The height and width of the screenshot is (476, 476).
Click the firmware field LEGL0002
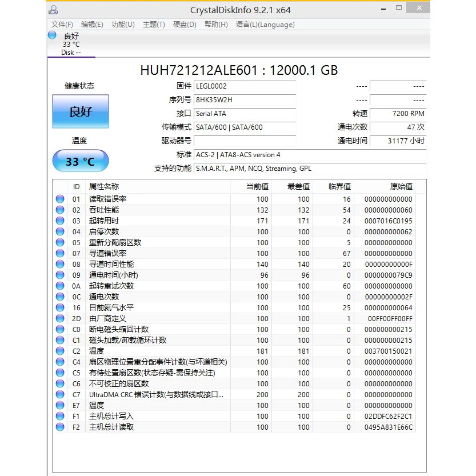click(x=245, y=86)
